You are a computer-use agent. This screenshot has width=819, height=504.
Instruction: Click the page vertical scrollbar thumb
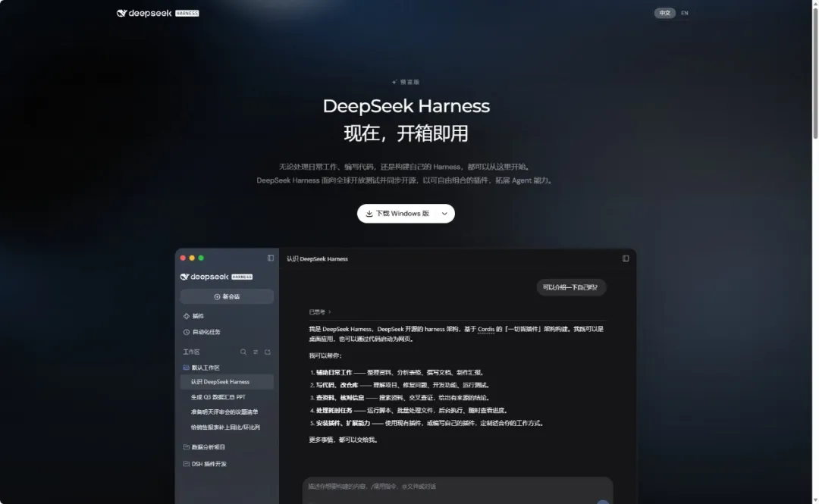coord(814,70)
